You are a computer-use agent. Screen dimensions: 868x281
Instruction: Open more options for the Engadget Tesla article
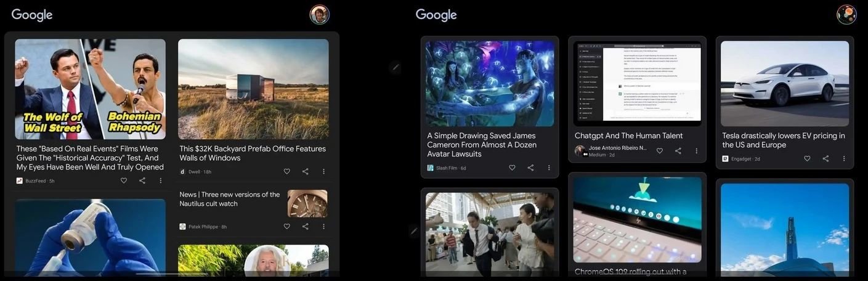click(x=844, y=158)
